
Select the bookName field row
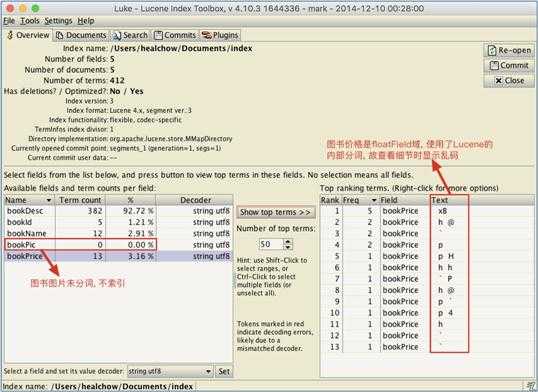tap(118, 233)
